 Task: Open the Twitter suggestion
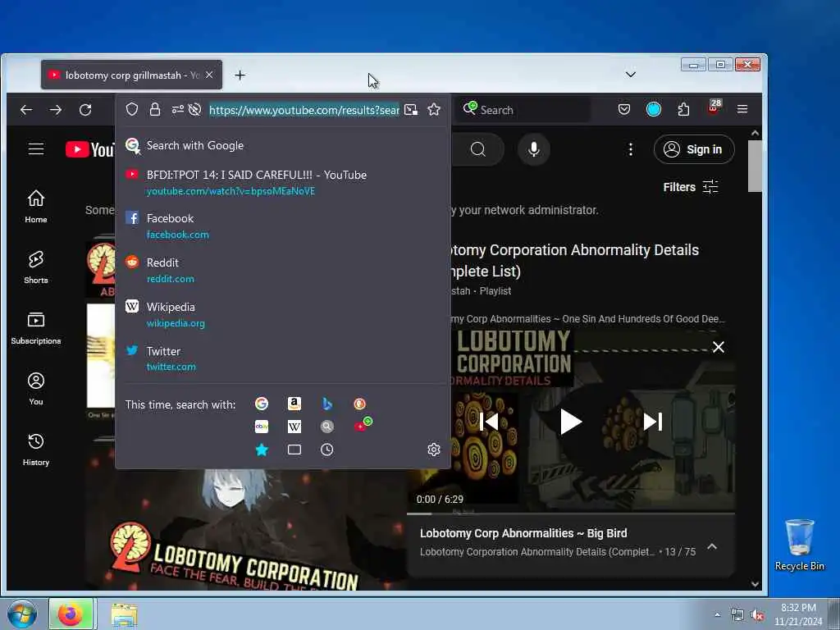coord(283,358)
